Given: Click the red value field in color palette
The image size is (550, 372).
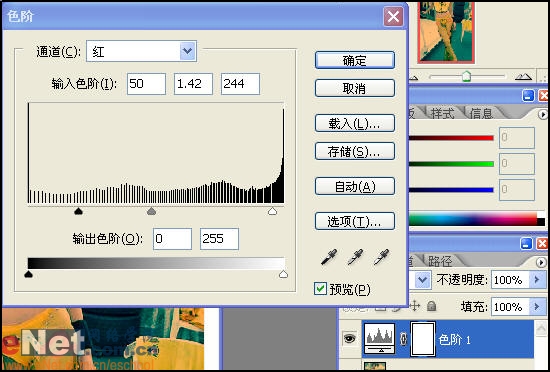Looking at the screenshot, I should click(x=517, y=138).
